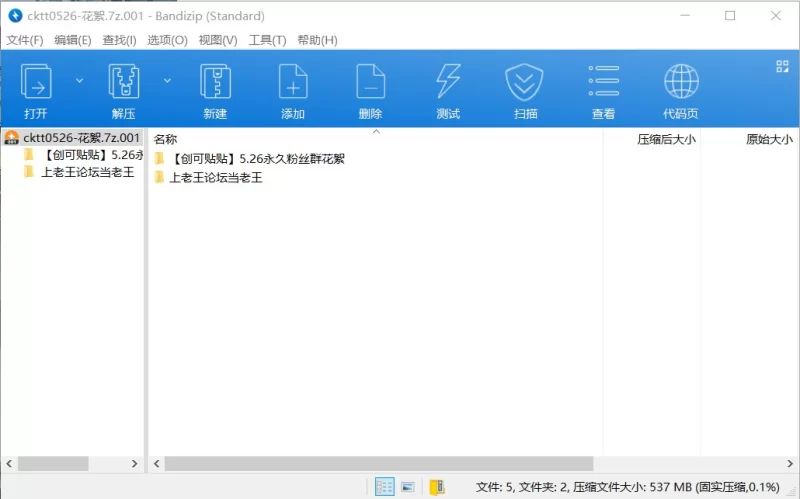This screenshot has width=800, height=499.
Task: Click the Open (打开) toolbar icon
Action: 36,82
